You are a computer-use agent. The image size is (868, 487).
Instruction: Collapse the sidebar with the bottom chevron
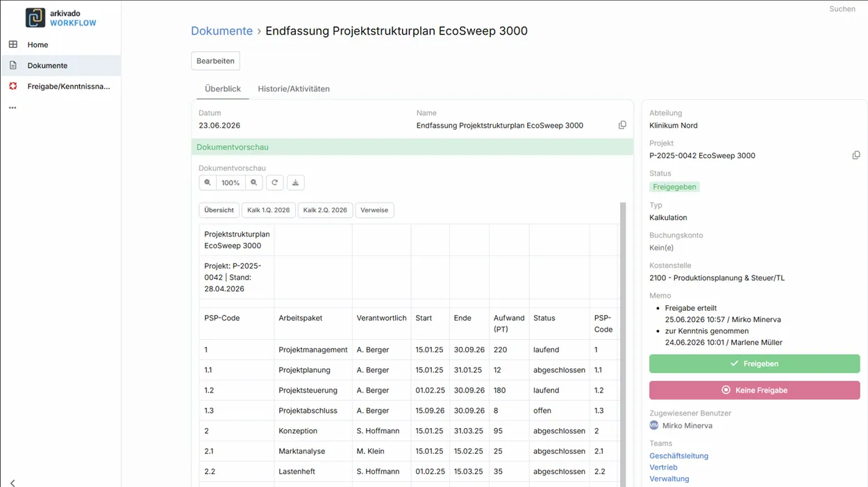click(12, 483)
